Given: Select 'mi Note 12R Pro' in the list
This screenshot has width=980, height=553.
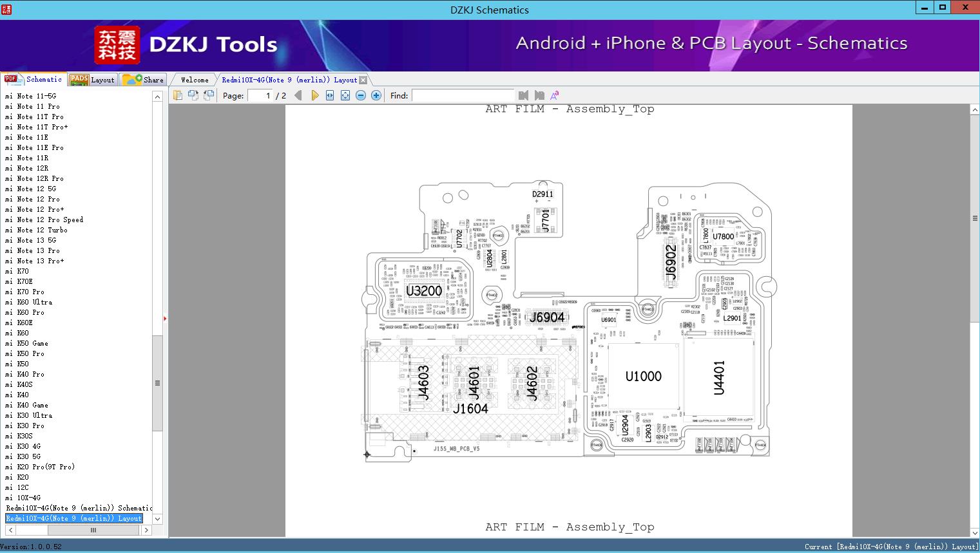Looking at the screenshot, I should tap(34, 178).
